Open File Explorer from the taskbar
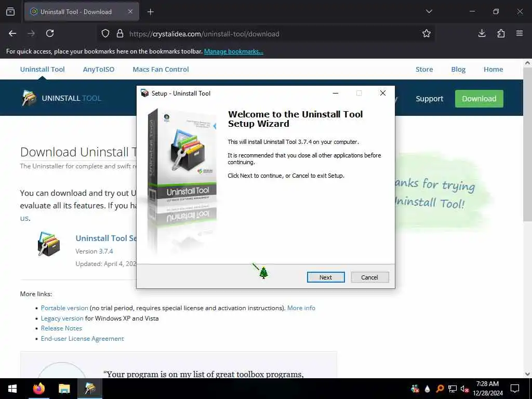The width and height of the screenshot is (532, 399). point(64,389)
